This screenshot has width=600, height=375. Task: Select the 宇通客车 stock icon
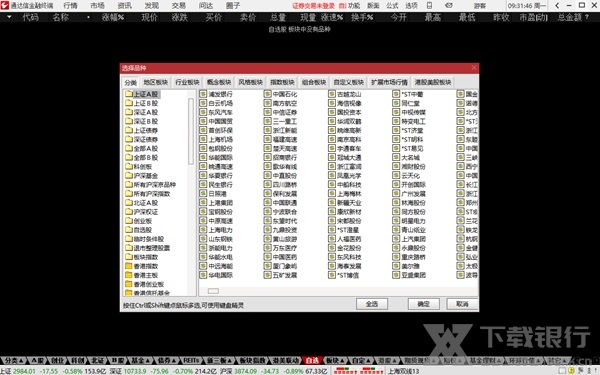[332, 148]
